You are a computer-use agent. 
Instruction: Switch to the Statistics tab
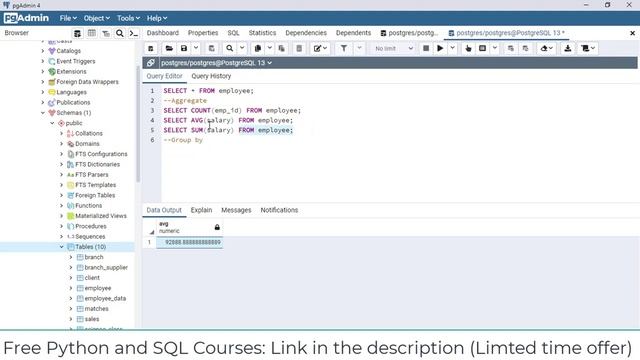pos(262,33)
